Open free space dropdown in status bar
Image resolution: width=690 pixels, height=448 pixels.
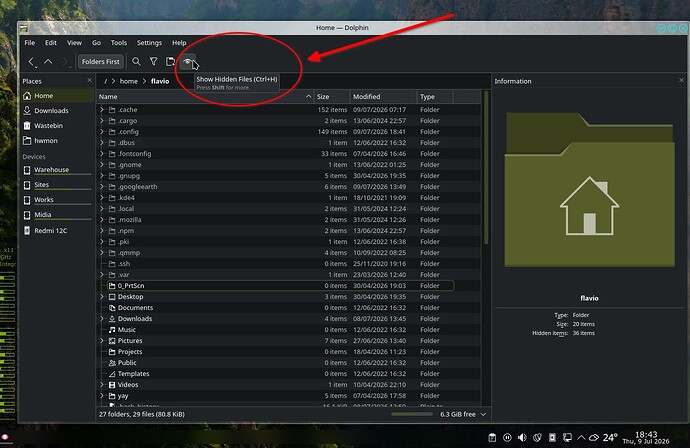(x=484, y=414)
